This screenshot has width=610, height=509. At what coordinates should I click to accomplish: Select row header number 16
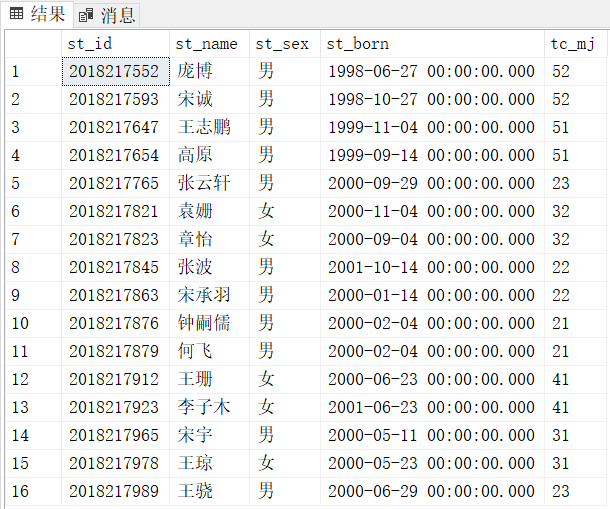(33, 491)
